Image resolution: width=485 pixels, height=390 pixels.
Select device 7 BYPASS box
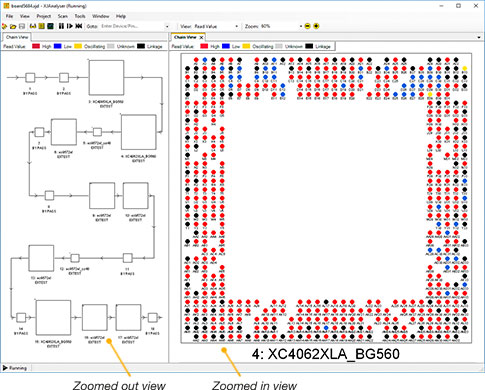tap(39, 132)
